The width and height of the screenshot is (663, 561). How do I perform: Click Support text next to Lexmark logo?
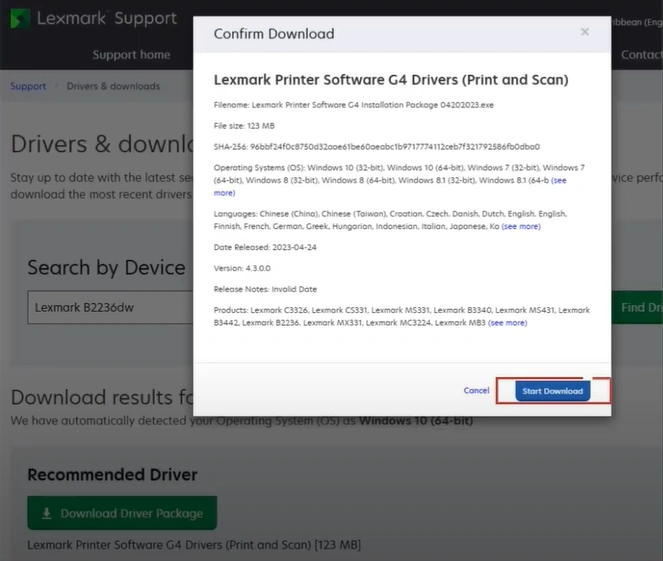point(145,19)
